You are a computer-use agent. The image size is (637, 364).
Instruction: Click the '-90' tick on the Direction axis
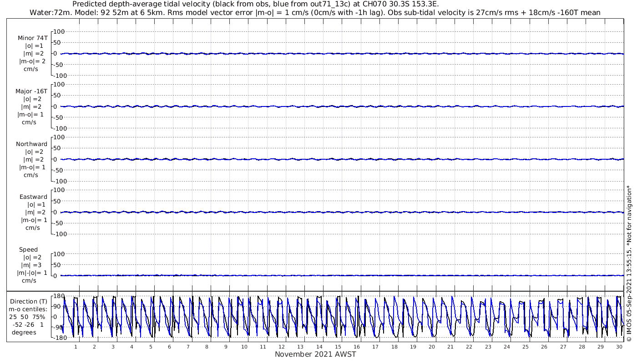click(58, 327)
